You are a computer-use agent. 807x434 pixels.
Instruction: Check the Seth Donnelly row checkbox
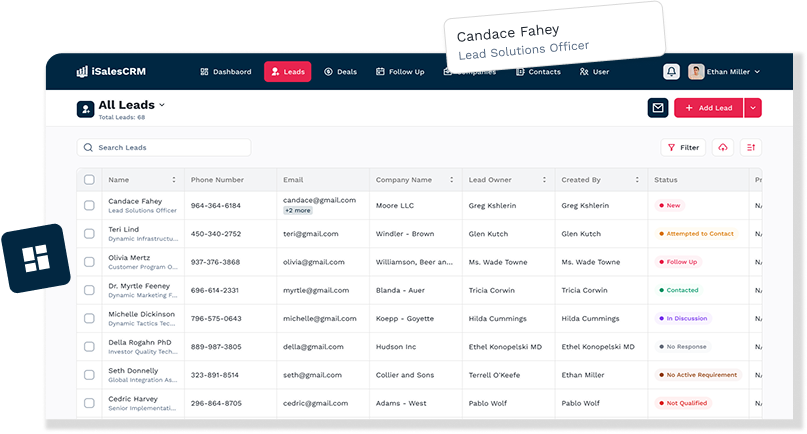(89, 375)
